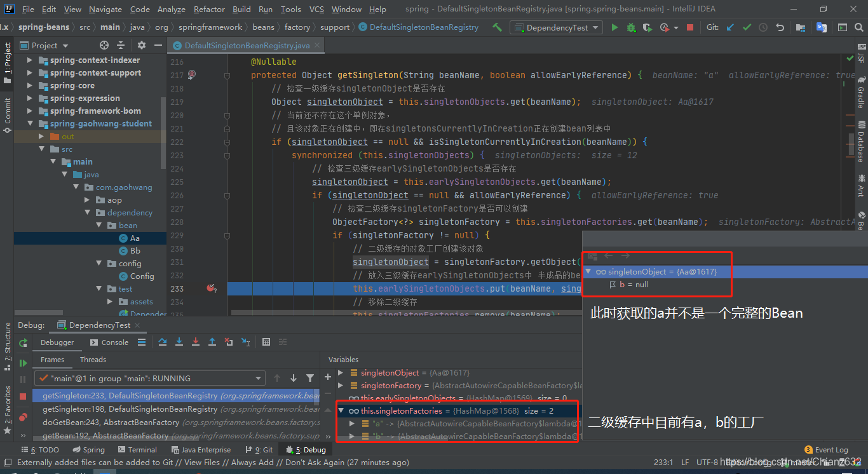Viewport: 868px width, 474px height.
Task: Expand the aop package node
Action: point(88,200)
